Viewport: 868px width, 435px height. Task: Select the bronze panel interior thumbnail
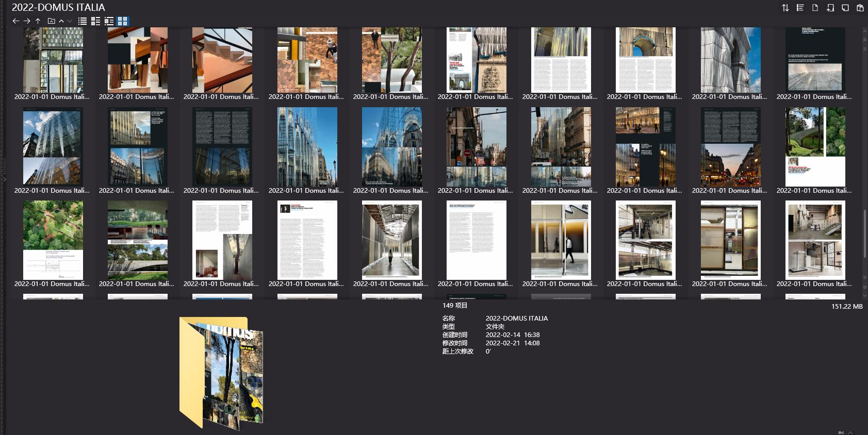point(730,240)
